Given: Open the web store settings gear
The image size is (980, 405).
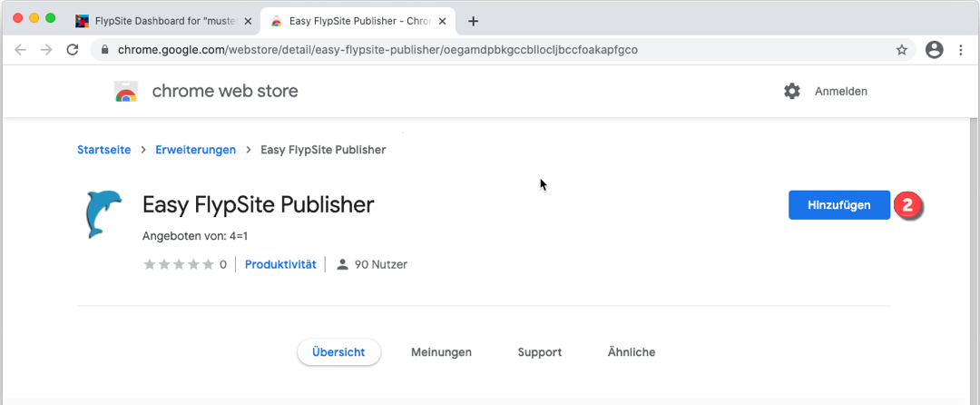Looking at the screenshot, I should [x=792, y=91].
